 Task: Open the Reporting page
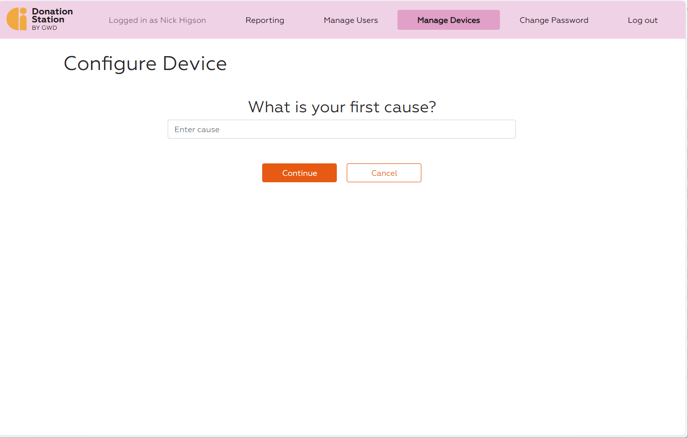click(265, 20)
